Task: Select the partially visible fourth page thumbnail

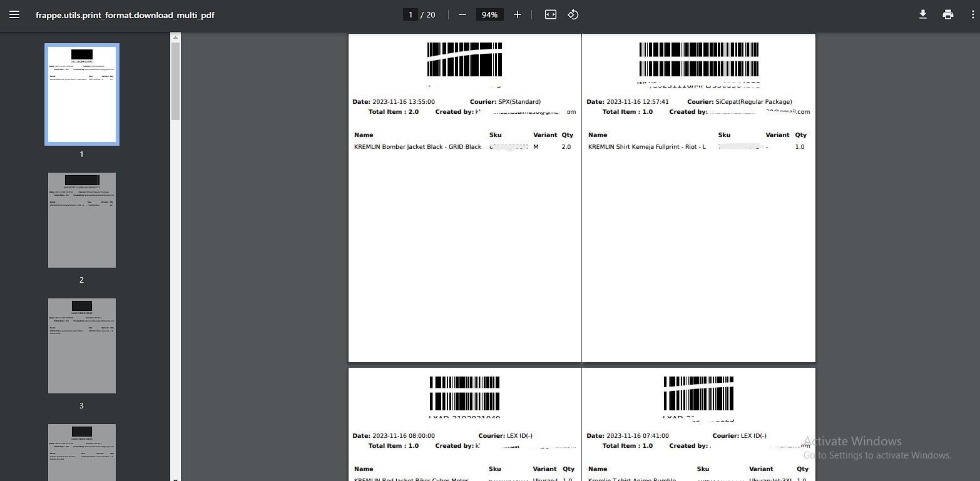Action: pyautogui.click(x=82, y=452)
